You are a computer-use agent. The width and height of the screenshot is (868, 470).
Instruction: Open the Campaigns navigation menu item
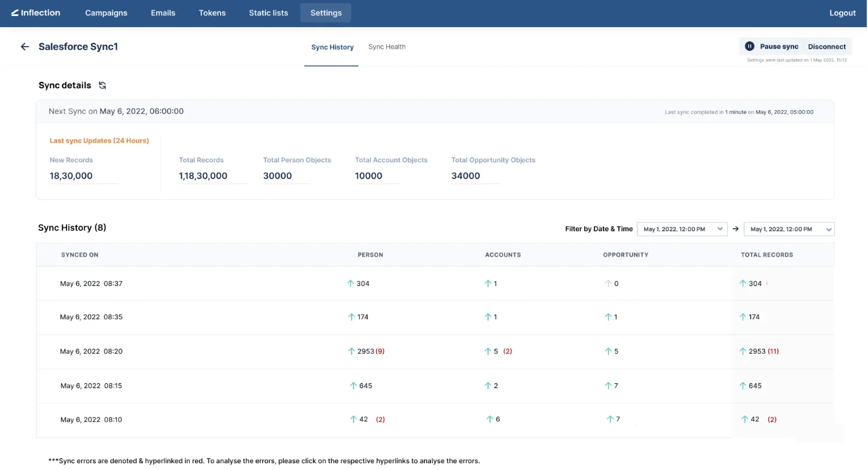[x=106, y=12]
